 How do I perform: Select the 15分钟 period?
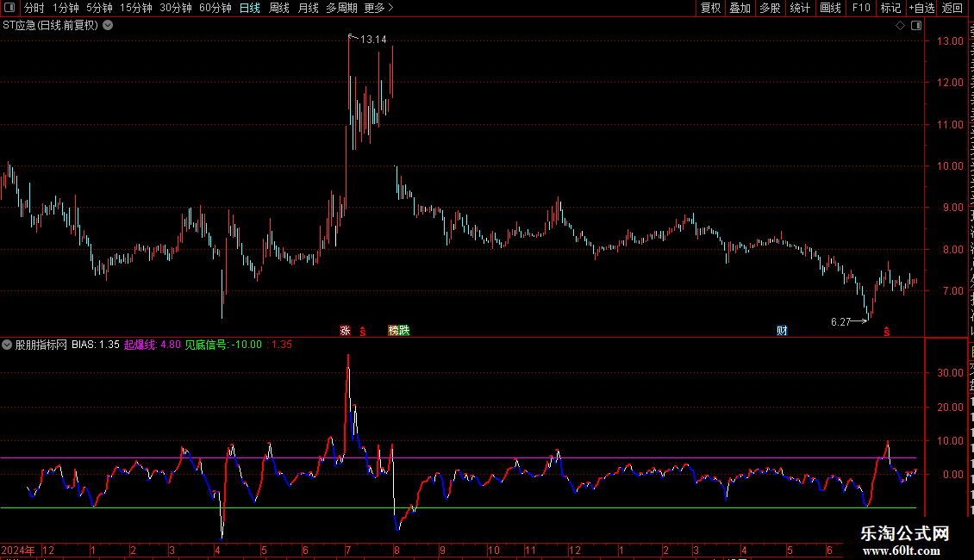[x=136, y=8]
